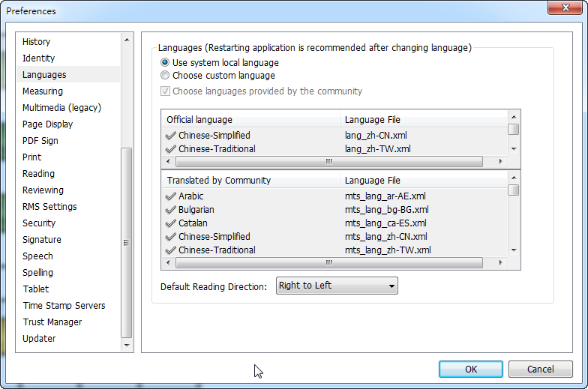
Task: Click the checkmark next to official Chinese-Simplified
Action: pyautogui.click(x=171, y=136)
